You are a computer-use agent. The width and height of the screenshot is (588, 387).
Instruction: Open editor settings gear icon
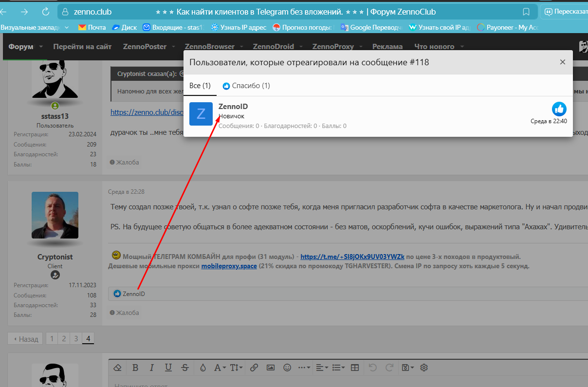point(424,368)
